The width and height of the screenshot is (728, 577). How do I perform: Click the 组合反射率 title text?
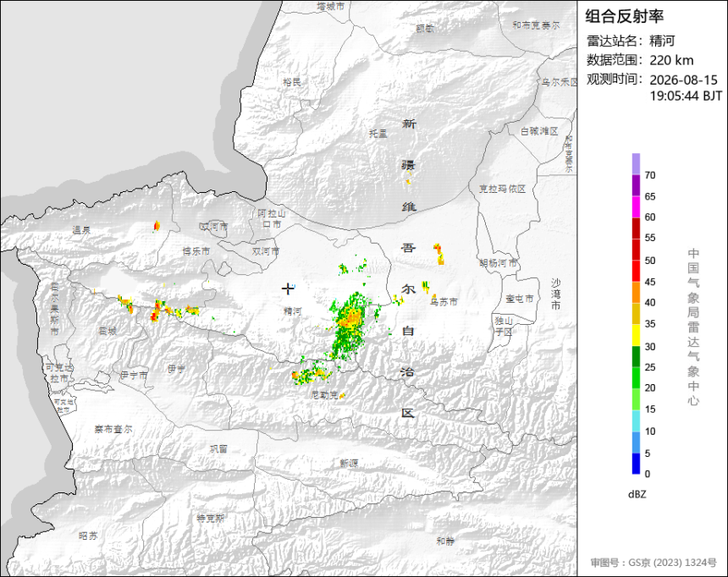pos(624,16)
